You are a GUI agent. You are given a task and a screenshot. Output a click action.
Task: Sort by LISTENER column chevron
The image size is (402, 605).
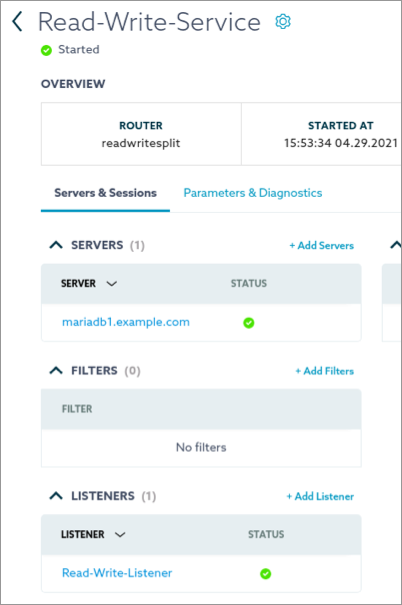click(x=120, y=534)
